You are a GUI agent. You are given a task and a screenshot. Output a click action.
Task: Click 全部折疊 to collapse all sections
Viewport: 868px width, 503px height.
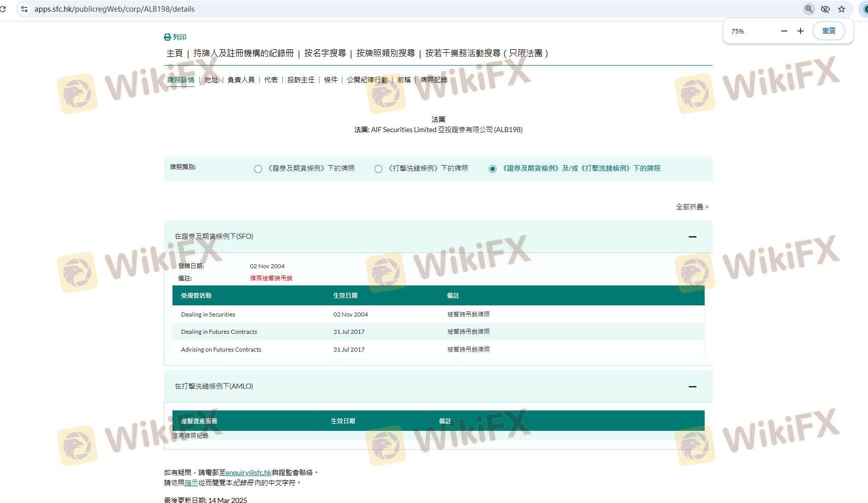692,207
